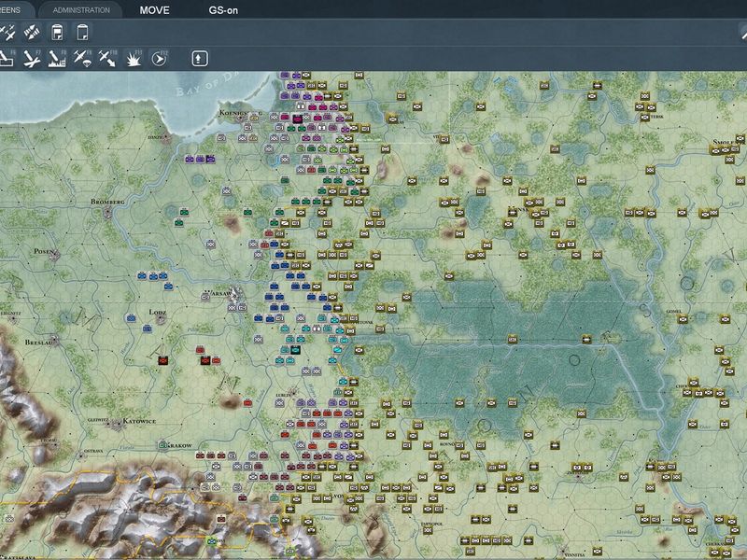Toggle the GS-on ground support indicator
Viewport: 747px width, 560px height.
(223, 10)
